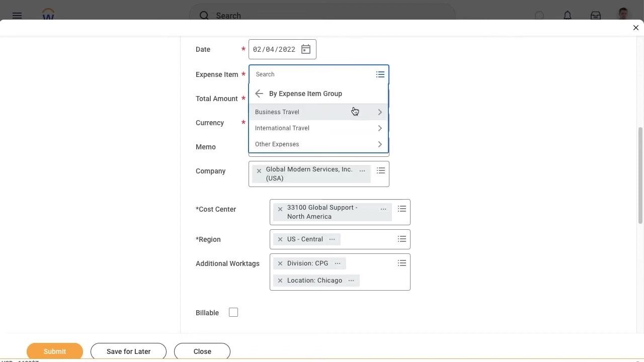Open Company prompt list icon

pyautogui.click(x=381, y=171)
